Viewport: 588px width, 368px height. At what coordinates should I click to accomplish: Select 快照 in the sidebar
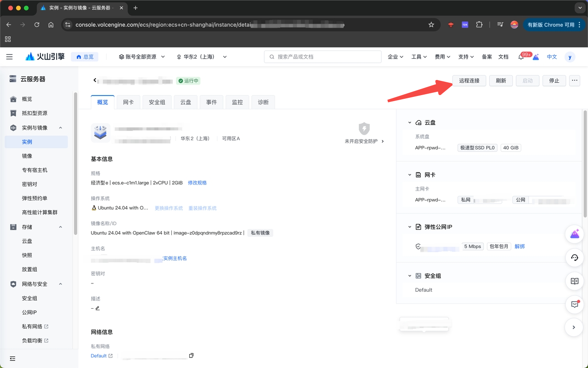pos(27,255)
